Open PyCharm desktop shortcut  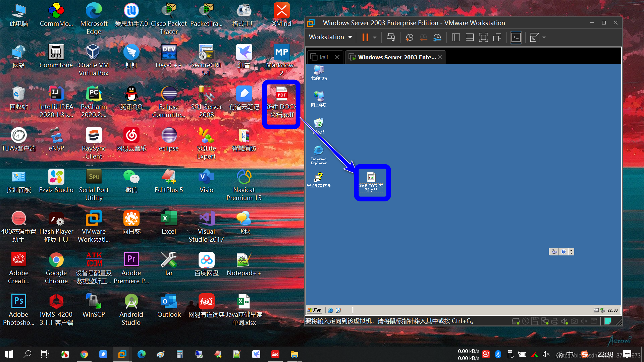coord(94,102)
